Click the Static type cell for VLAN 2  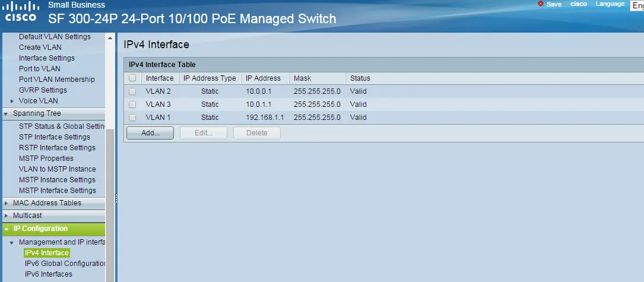coord(210,91)
